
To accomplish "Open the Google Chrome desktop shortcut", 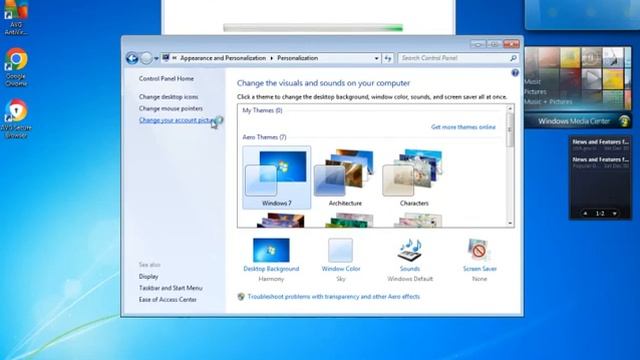I will point(16,67).
